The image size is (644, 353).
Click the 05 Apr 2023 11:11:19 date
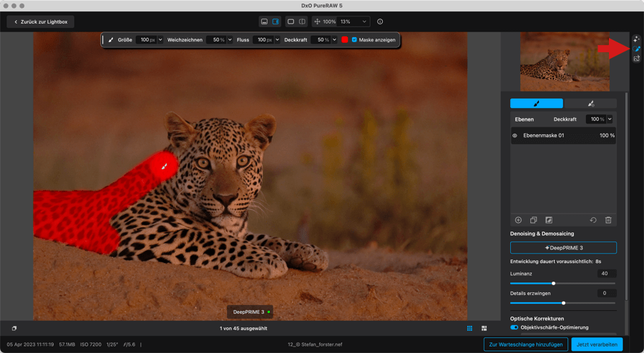coord(30,344)
